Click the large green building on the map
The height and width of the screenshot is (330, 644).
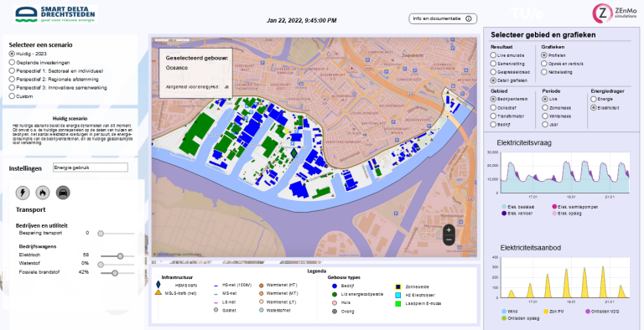[x=197, y=133]
